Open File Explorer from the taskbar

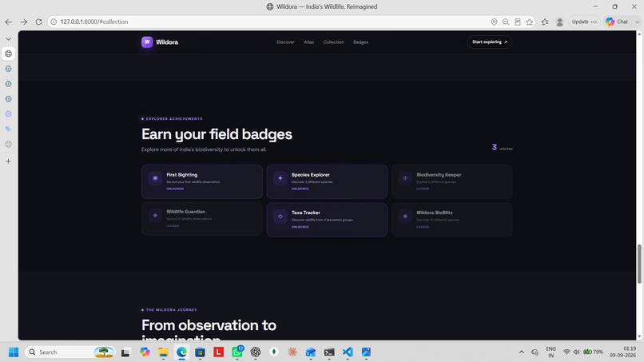pyautogui.click(x=163, y=352)
